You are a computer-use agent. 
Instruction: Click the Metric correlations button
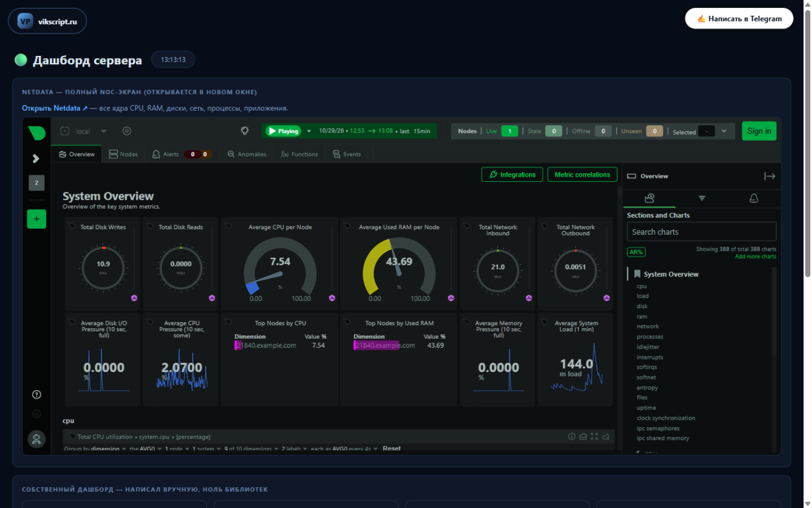pyautogui.click(x=582, y=174)
